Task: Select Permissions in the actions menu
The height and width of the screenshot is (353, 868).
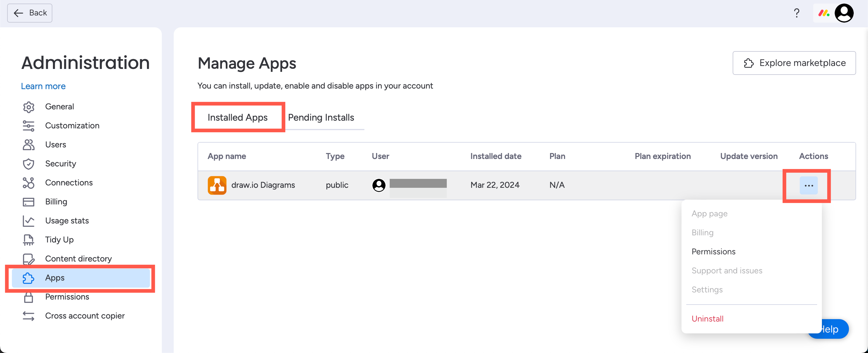Action: pyautogui.click(x=713, y=251)
